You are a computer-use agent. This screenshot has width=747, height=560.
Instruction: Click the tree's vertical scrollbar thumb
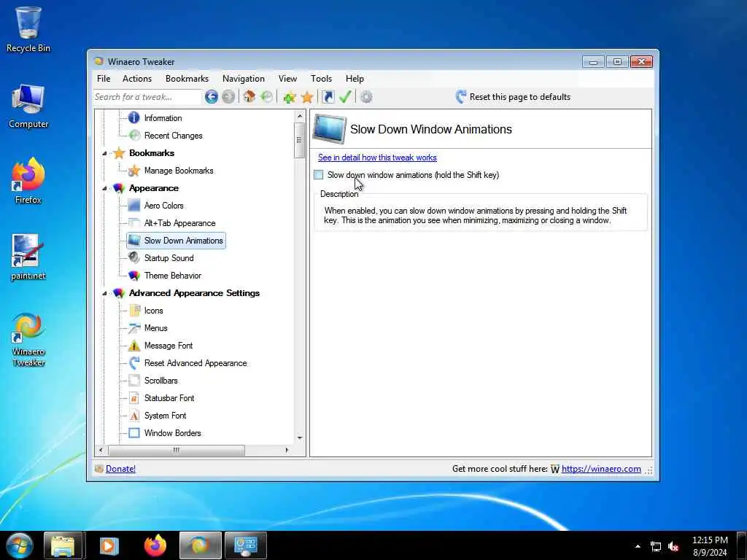(x=299, y=140)
